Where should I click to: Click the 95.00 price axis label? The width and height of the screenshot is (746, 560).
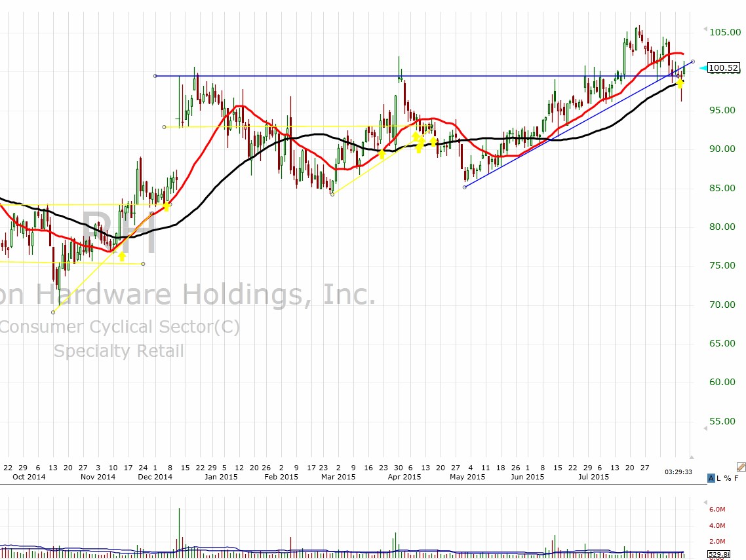click(x=722, y=110)
